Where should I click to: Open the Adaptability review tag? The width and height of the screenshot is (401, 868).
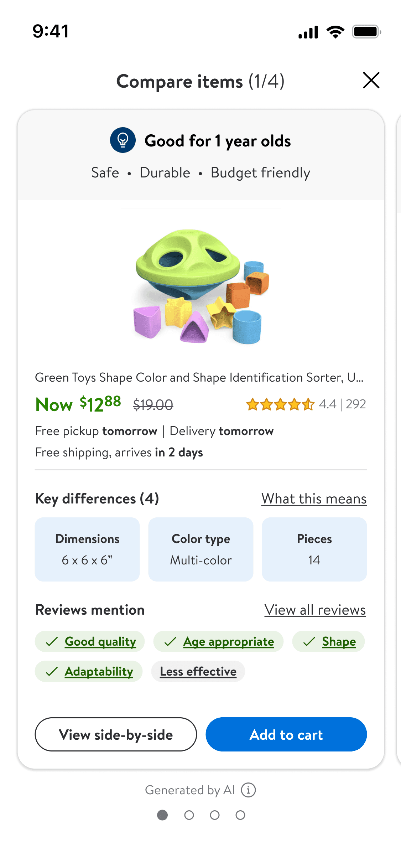pos(89,672)
